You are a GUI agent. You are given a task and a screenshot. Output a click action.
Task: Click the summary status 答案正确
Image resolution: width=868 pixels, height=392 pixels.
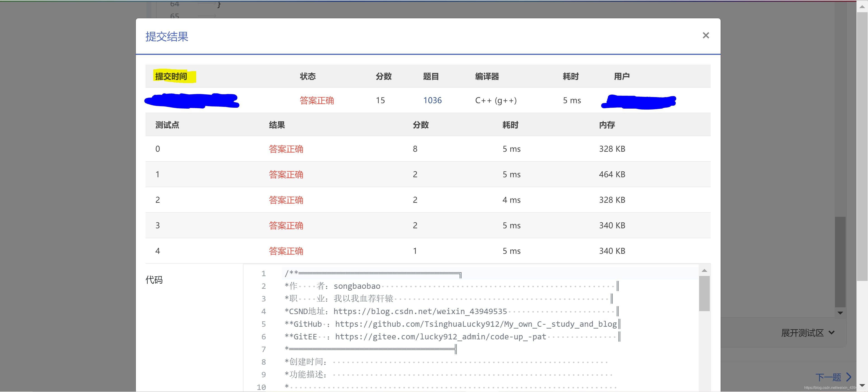[x=317, y=100]
